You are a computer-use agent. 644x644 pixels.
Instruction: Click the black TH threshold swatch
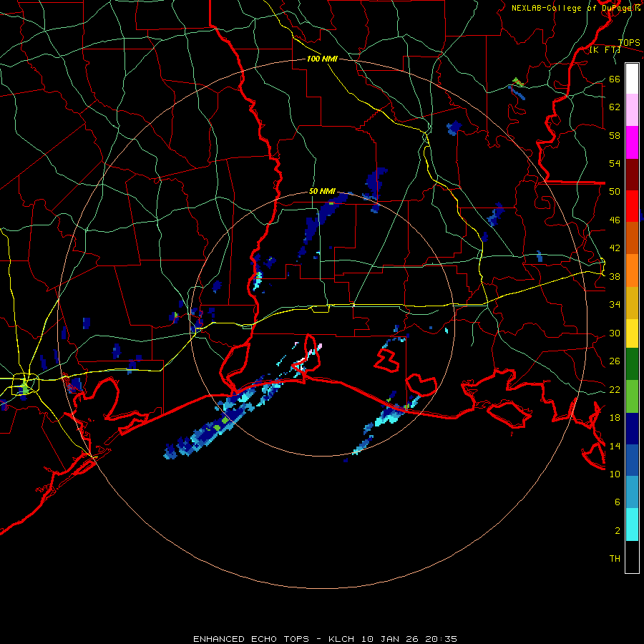pyautogui.click(x=632, y=557)
